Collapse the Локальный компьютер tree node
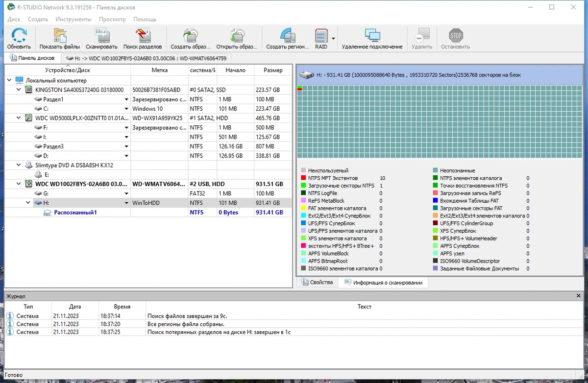Screen dimensions: 588x383 (9, 80)
